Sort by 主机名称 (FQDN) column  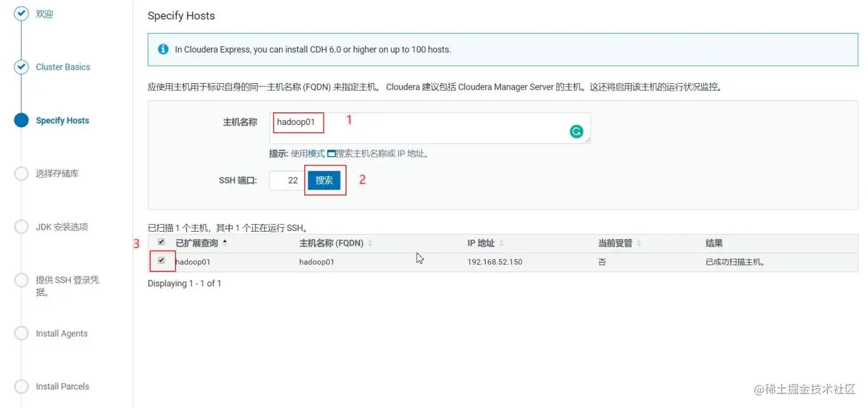click(335, 243)
